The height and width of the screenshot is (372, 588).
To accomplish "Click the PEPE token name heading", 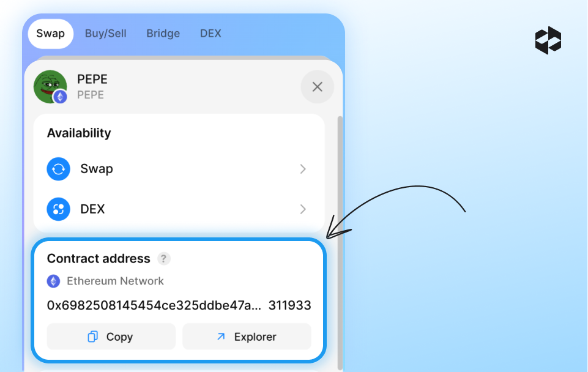I will [x=92, y=79].
